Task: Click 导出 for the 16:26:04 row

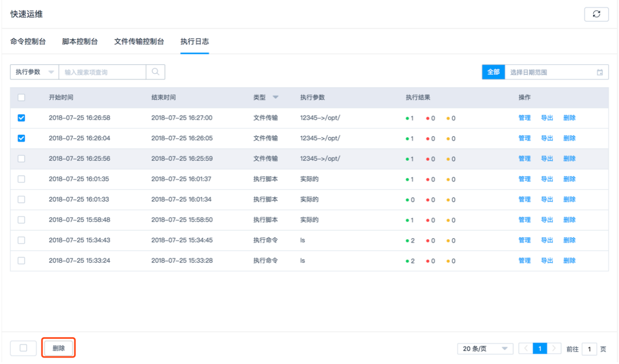Action: click(547, 138)
